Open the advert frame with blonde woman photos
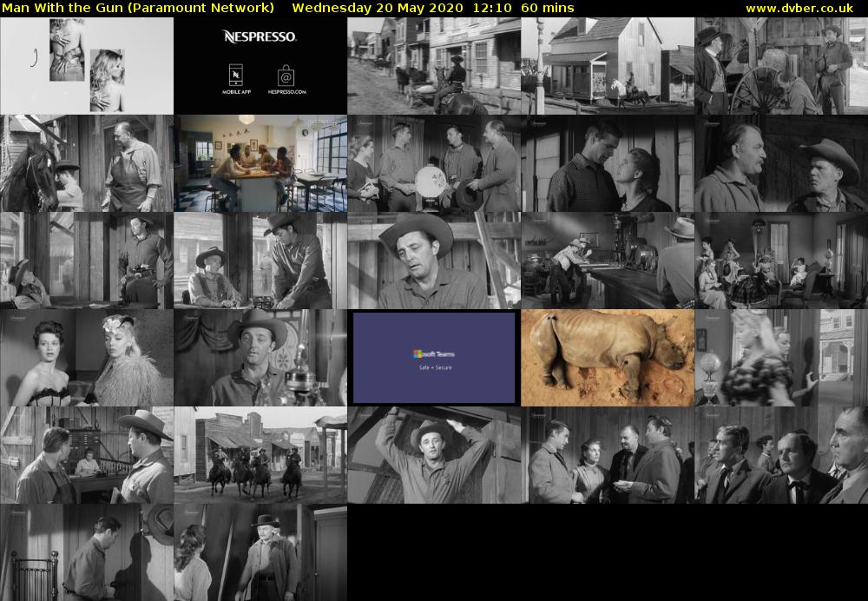 tap(87, 66)
